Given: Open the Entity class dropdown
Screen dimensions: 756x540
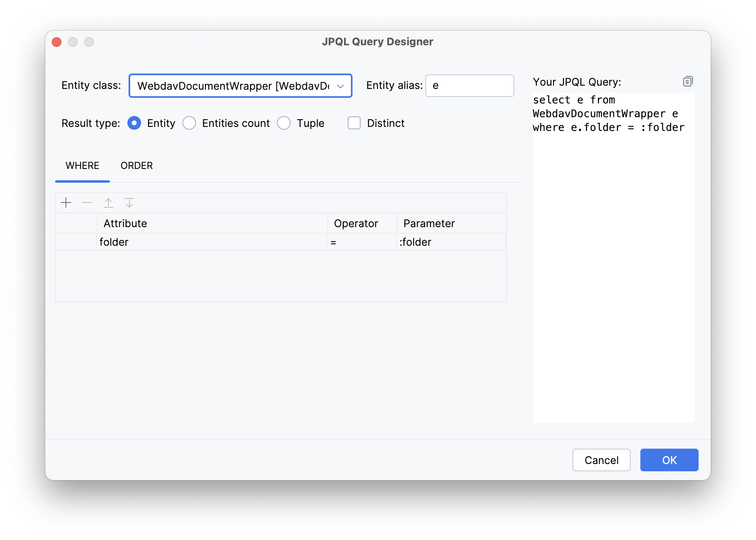Looking at the screenshot, I should click(x=341, y=86).
